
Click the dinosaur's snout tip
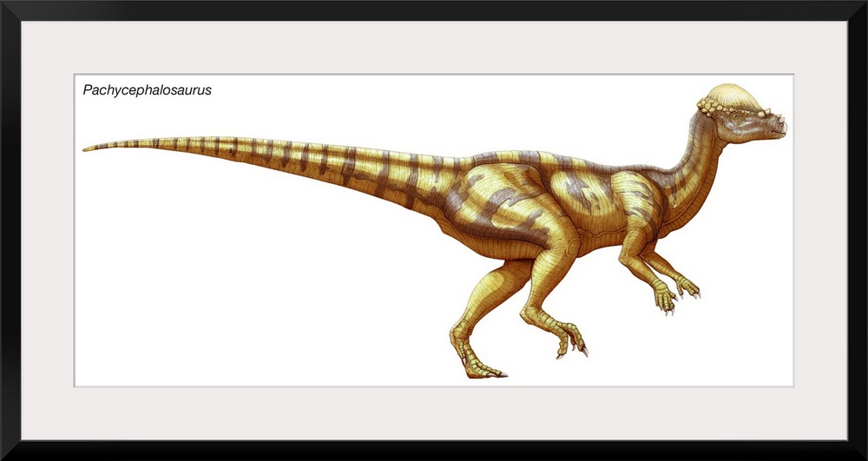point(782,128)
